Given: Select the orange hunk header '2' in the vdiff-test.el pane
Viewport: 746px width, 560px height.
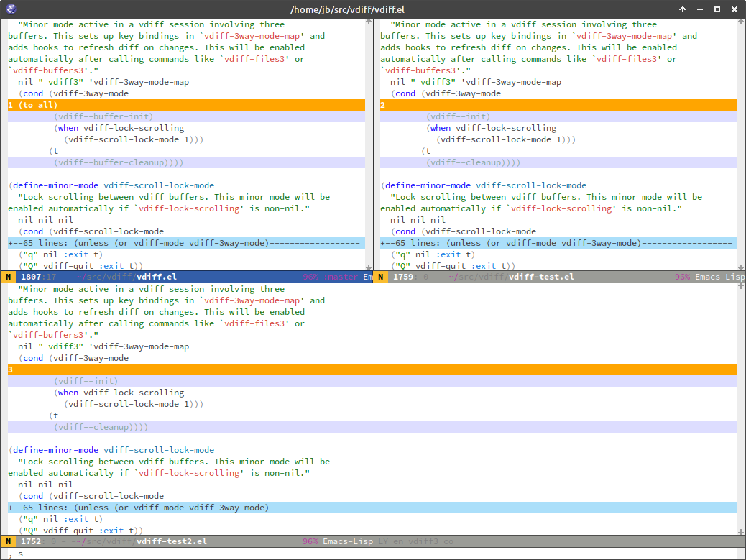Looking at the screenshot, I should coord(558,105).
